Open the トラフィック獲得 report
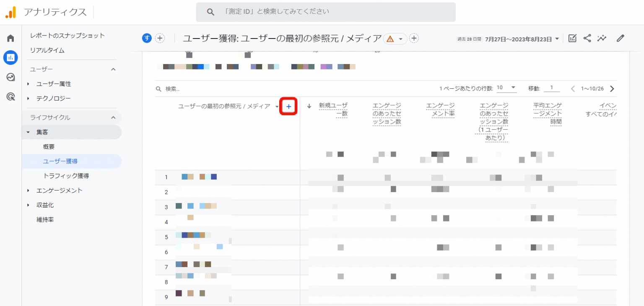The width and height of the screenshot is (644, 306). [66, 176]
